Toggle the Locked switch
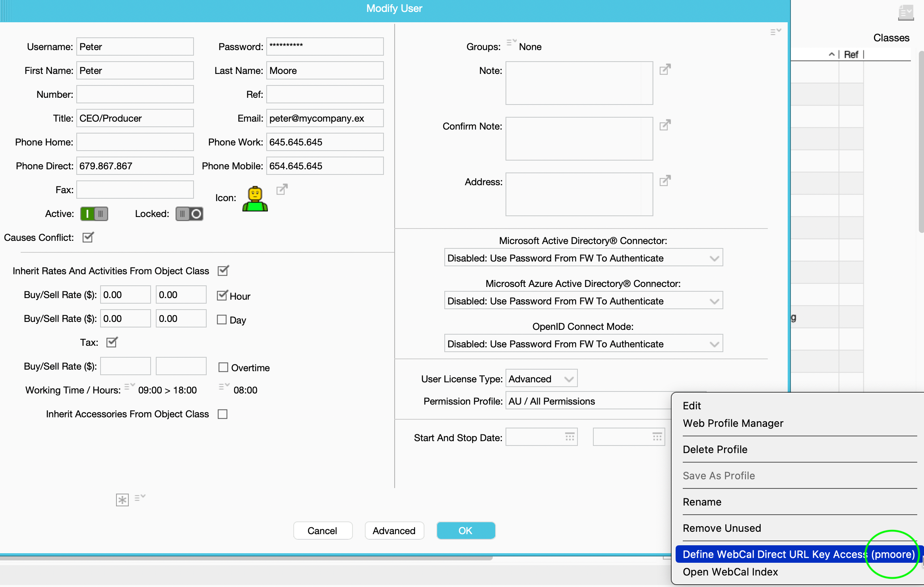This screenshot has width=924, height=587. 190,214
